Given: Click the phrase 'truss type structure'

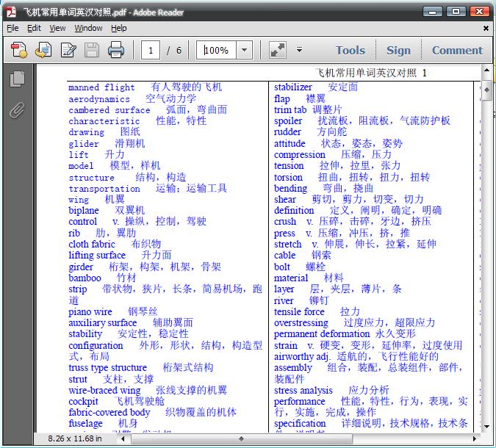Looking at the screenshot, I should (x=108, y=368).
